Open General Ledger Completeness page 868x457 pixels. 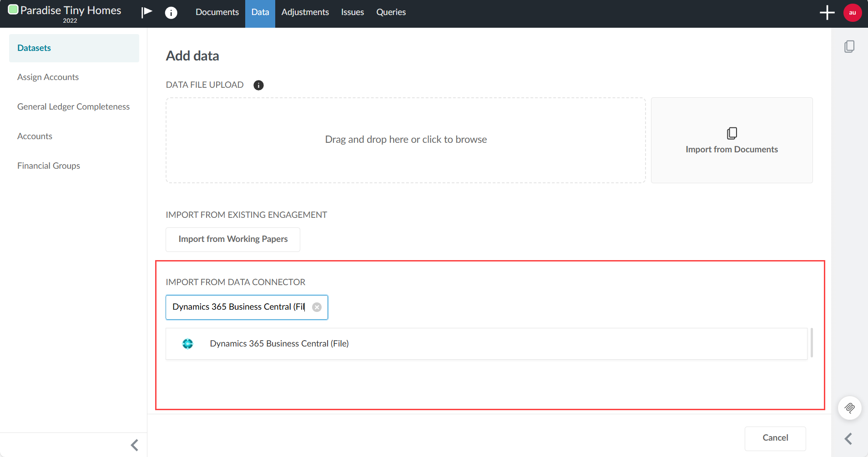[73, 106]
